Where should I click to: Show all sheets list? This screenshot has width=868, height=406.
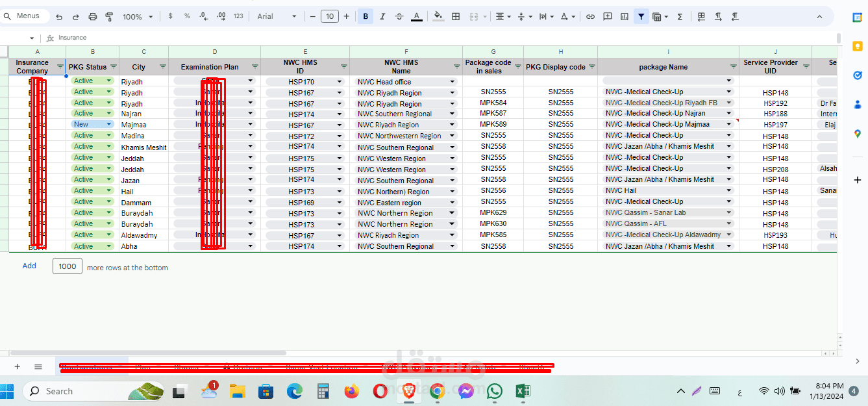pyautogui.click(x=38, y=367)
